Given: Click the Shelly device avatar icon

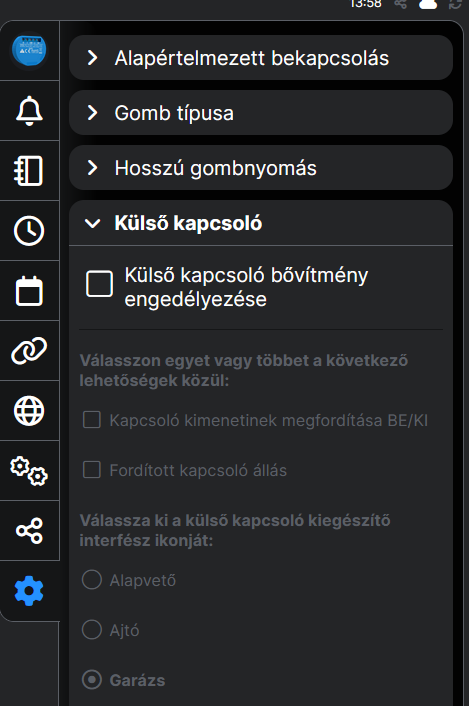Looking at the screenshot, I should coord(29,50).
